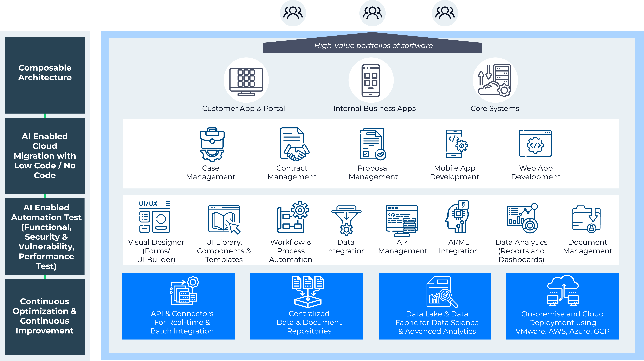Click the Customer App & Portal monitor icon
This screenshot has height=361, width=644.
coord(246,82)
